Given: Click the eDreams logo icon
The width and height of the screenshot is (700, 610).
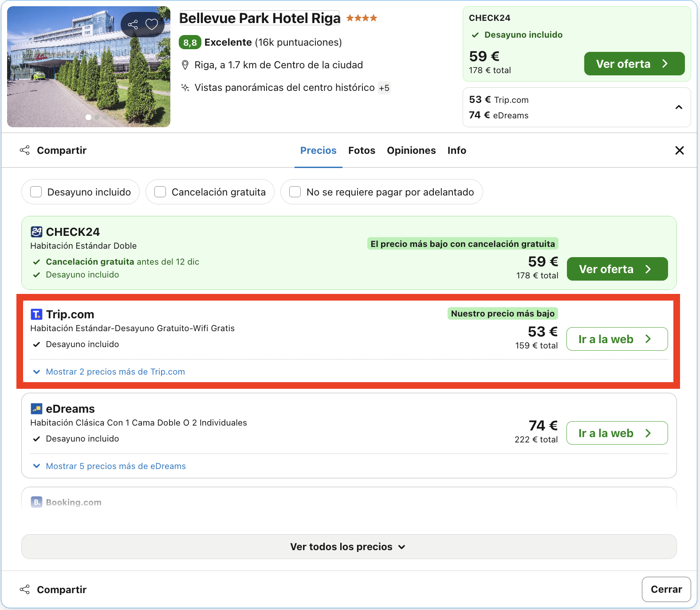Looking at the screenshot, I should click(x=36, y=409).
